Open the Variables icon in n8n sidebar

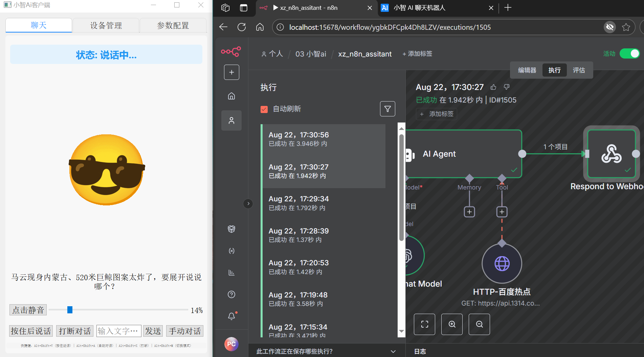(231, 251)
